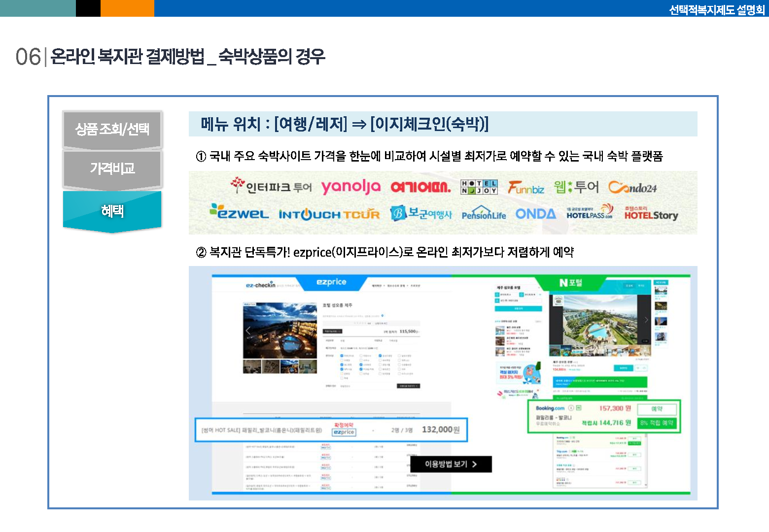This screenshot has width=769, height=532.
Task: Select the blue ezprice banner tab
Action: 331,282
